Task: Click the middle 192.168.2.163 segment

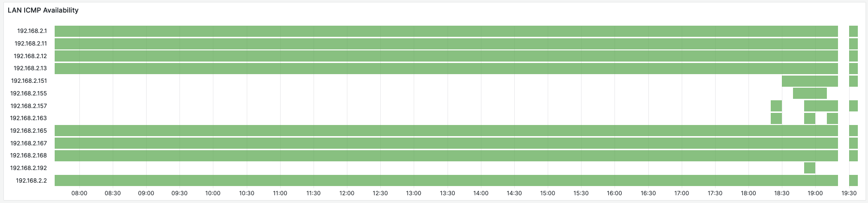Action: (809, 118)
